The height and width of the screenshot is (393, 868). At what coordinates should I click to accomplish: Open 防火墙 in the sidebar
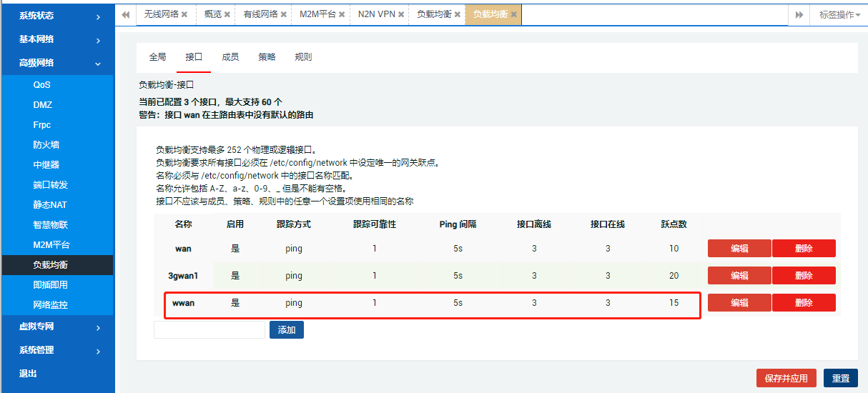(46, 145)
